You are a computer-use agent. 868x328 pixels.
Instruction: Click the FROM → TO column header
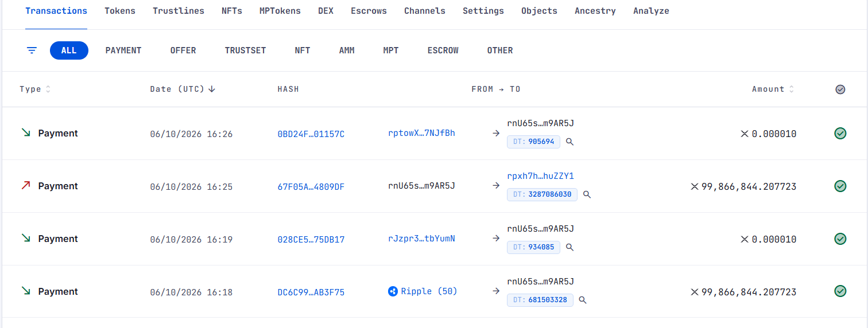point(496,89)
